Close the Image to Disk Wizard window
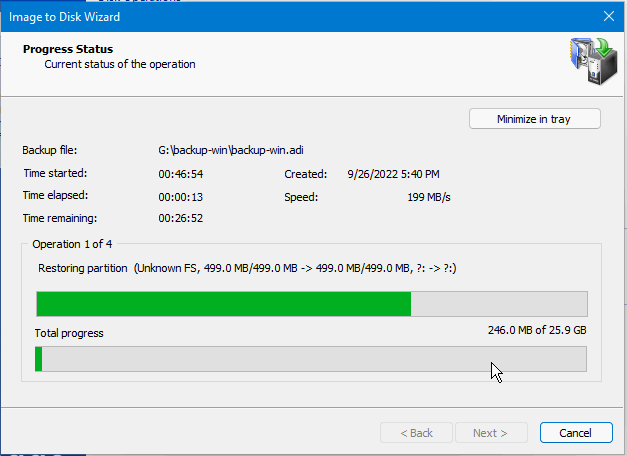 [609, 16]
